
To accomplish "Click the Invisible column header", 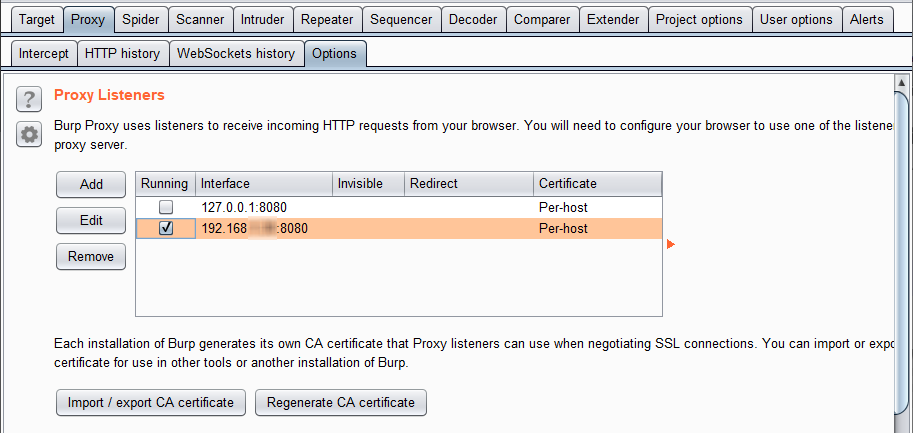I will point(369,184).
